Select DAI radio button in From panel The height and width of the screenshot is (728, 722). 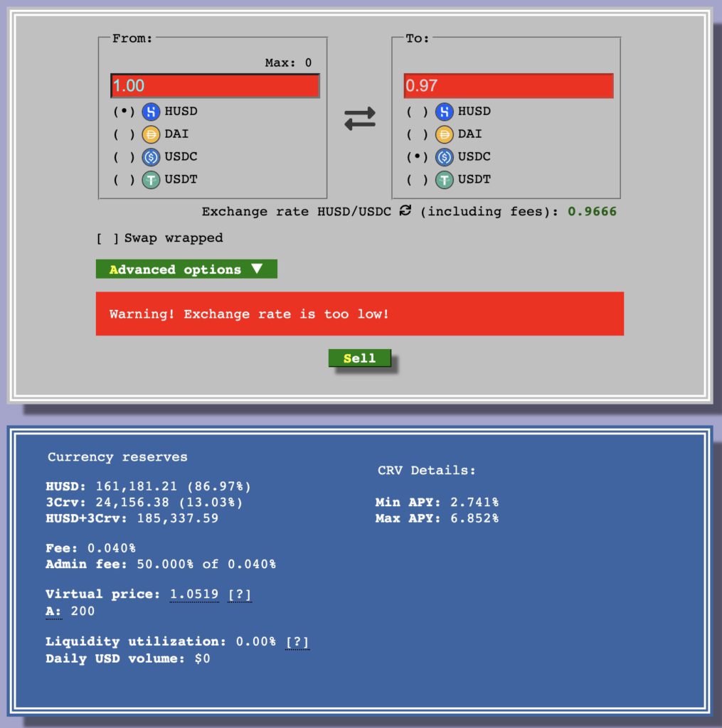coord(124,134)
